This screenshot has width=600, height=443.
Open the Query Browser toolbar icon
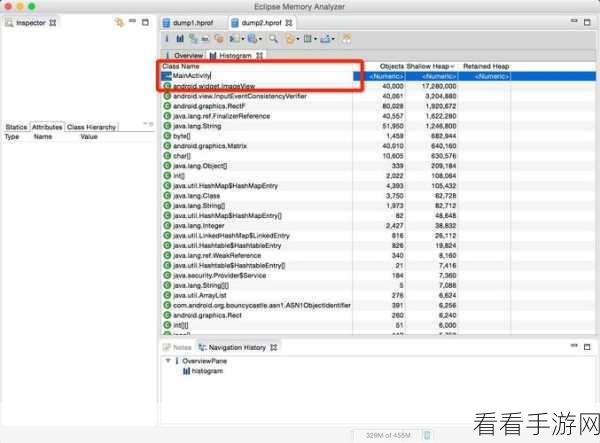(x=252, y=39)
